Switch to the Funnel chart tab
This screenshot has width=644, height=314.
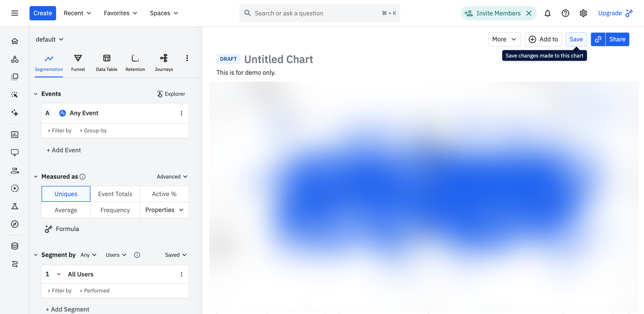click(x=78, y=63)
